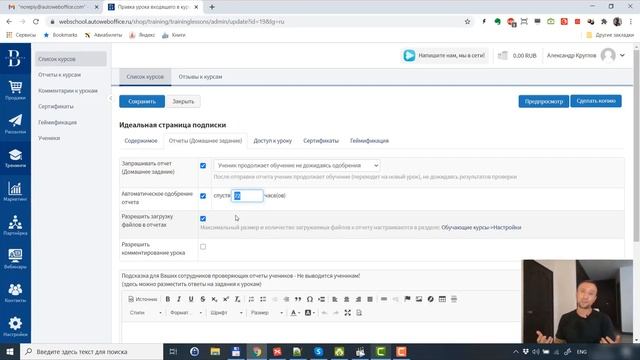Toggle Strikethrough in the editor toolbar
The width and height of the screenshot is (640, 360).
202,299
